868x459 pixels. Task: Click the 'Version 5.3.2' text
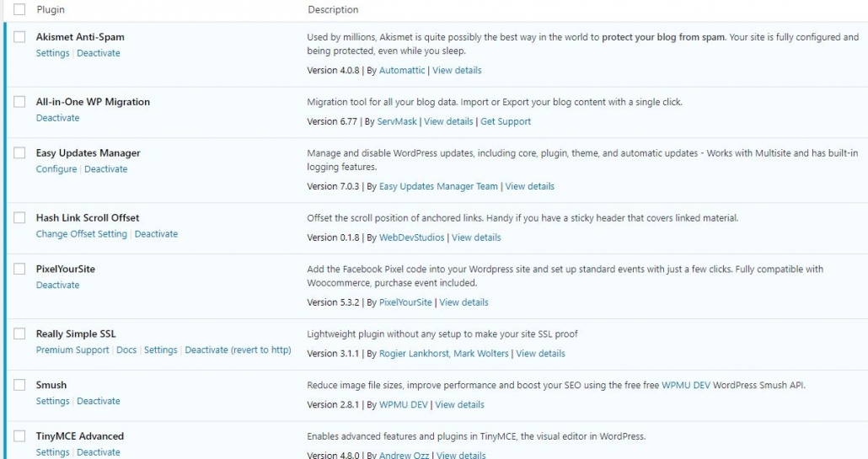pos(333,302)
